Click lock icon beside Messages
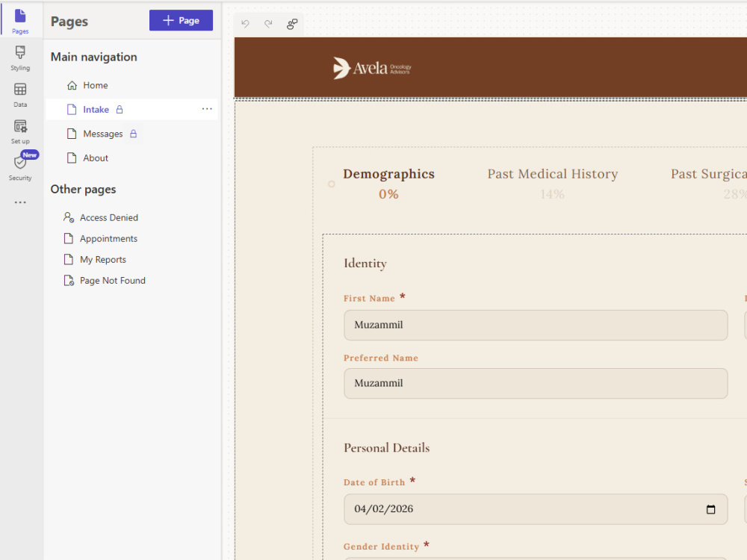747x560 pixels. tap(134, 134)
